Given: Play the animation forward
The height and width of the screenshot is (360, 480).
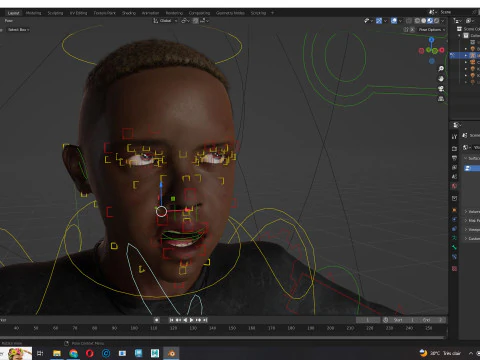Looking at the screenshot, I should coord(192,320).
